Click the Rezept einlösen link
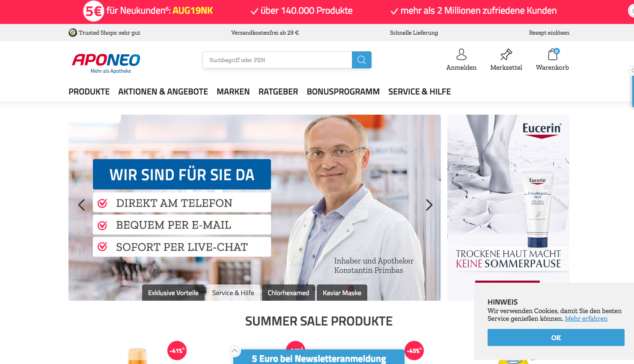The image size is (634, 364). click(x=549, y=33)
